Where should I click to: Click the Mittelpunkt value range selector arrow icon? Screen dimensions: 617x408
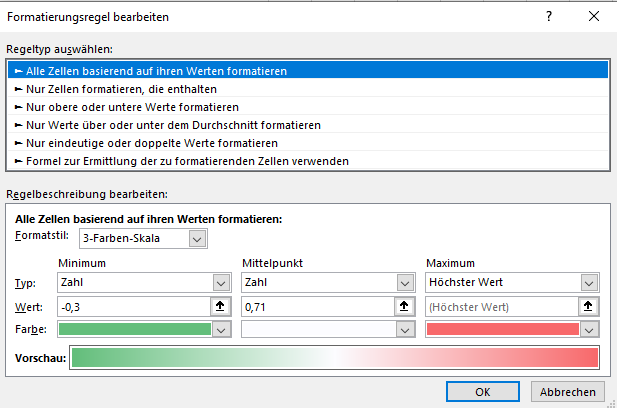click(404, 306)
